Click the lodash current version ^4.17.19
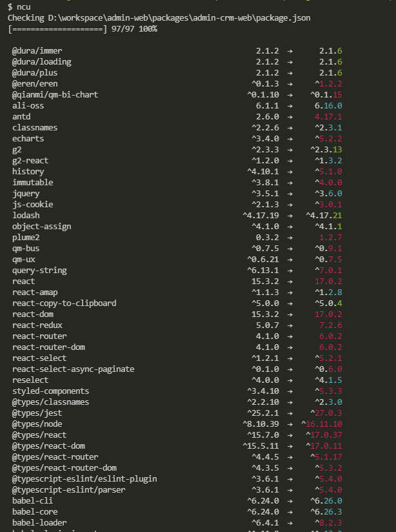 pyautogui.click(x=261, y=216)
